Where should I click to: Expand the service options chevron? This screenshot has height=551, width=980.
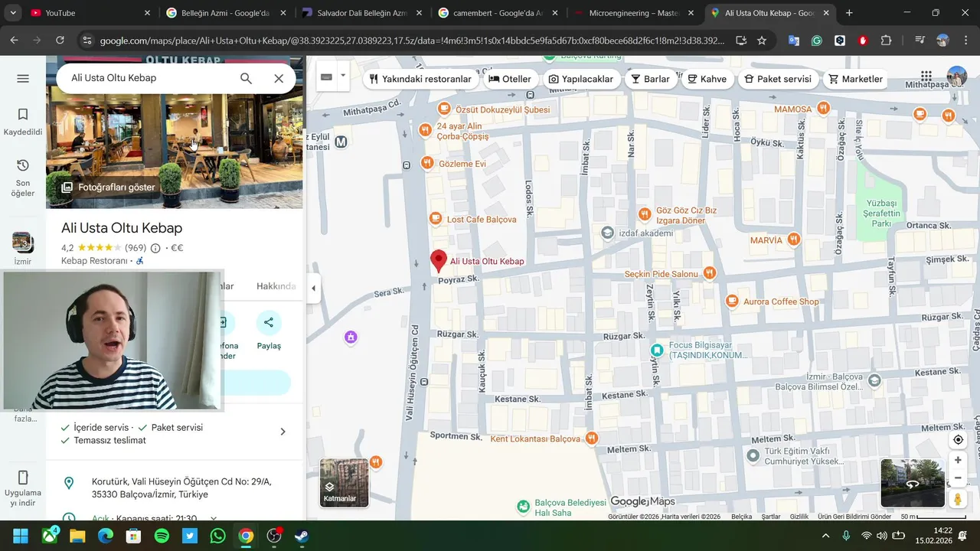[x=283, y=432]
